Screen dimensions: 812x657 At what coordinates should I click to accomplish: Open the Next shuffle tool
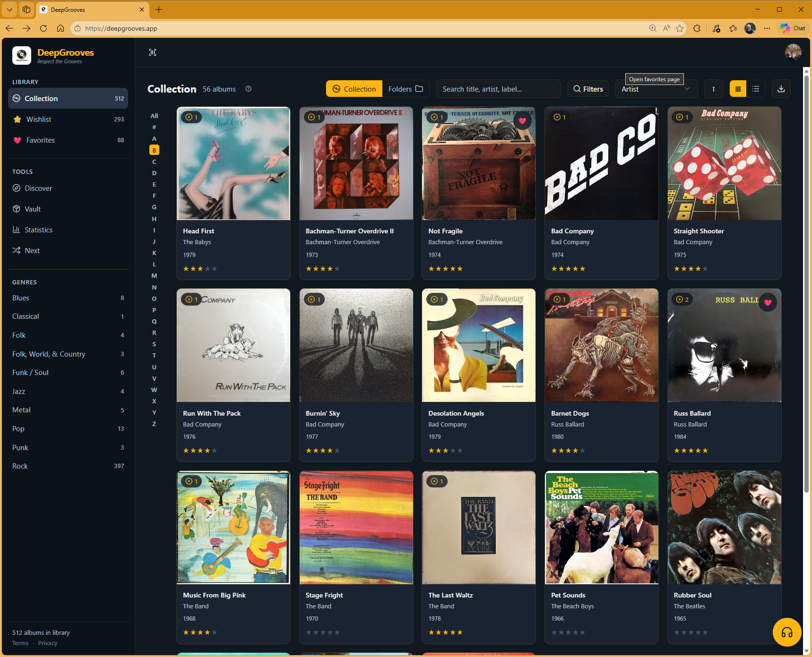[68, 250]
